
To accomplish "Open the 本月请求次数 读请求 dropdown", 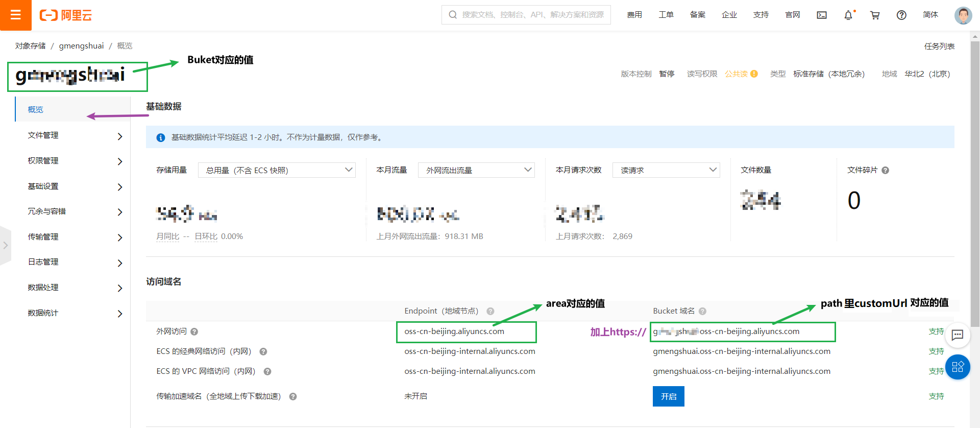I will 666,170.
